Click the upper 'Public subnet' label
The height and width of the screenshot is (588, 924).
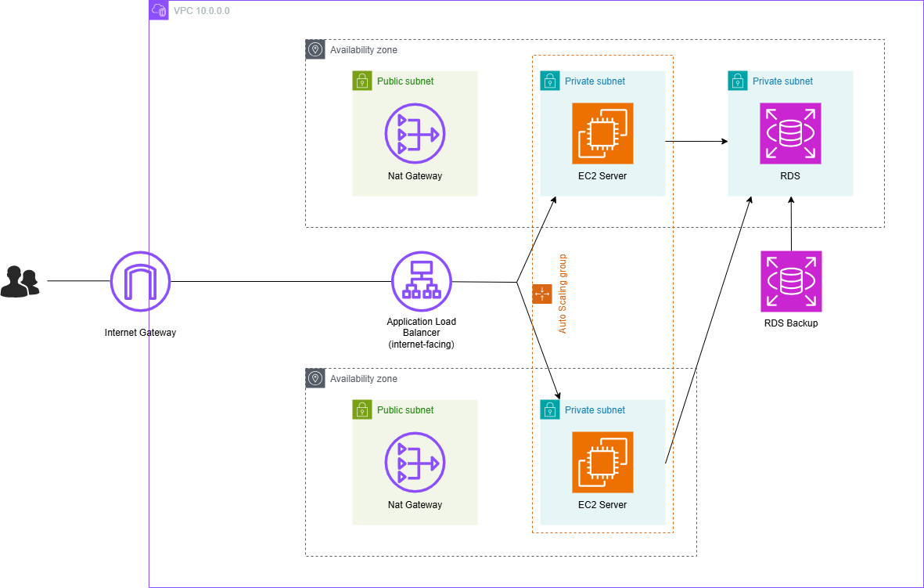click(405, 81)
